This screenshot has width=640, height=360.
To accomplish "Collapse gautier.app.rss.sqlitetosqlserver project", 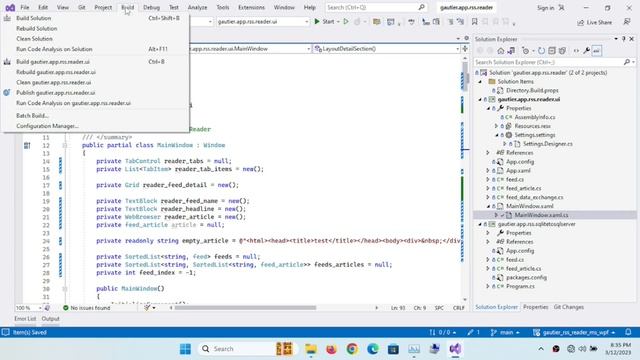I will (480, 224).
